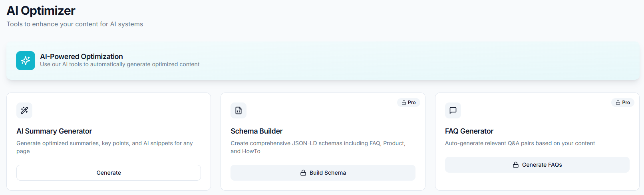Viewport: 644px width, 195px height.
Task: Click the magic wand icon above AI Summary Generator
Action: (x=24, y=110)
